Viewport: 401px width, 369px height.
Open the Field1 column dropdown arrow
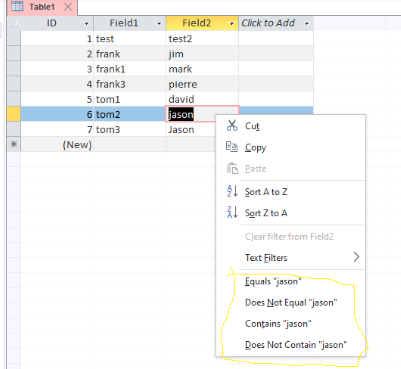click(159, 24)
